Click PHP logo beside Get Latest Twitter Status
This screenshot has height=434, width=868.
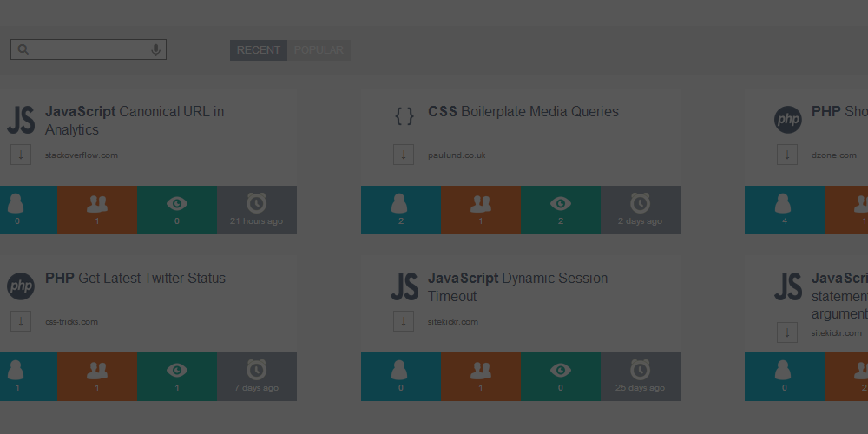[21, 286]
